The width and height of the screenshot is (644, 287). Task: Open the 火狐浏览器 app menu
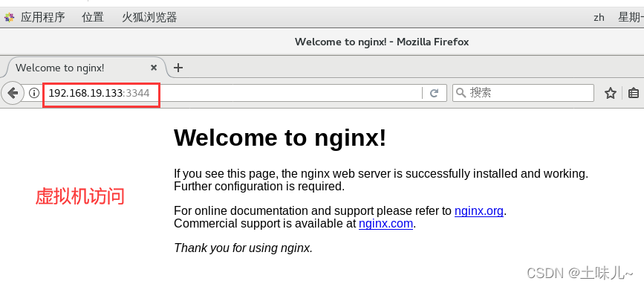click(149, 17)
